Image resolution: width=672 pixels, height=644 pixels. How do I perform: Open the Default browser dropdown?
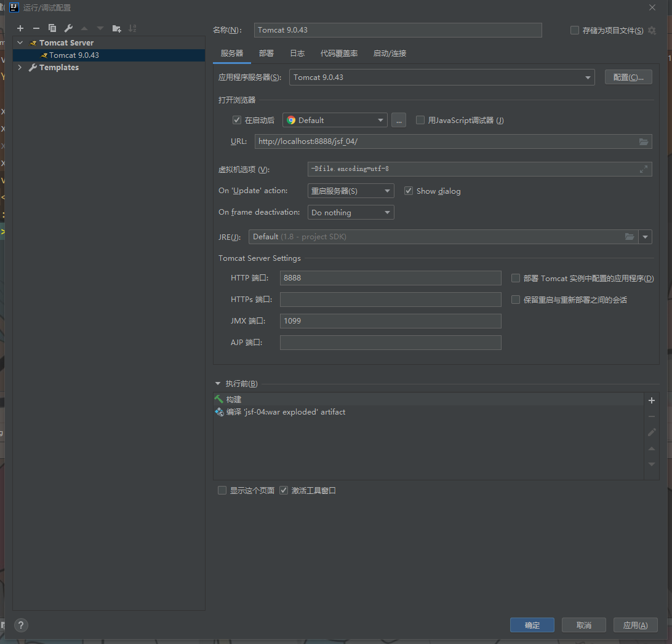(x=335, y=121)
